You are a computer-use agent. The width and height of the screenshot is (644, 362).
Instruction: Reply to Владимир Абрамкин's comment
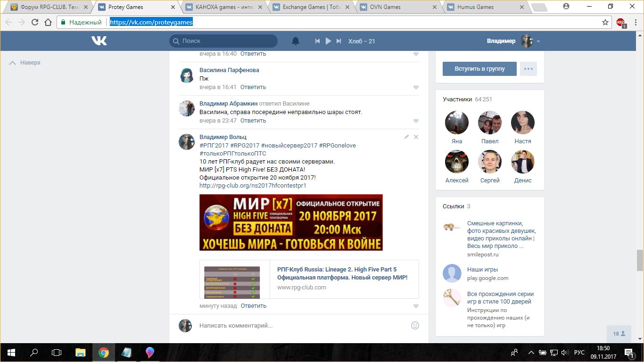(253, 121)
